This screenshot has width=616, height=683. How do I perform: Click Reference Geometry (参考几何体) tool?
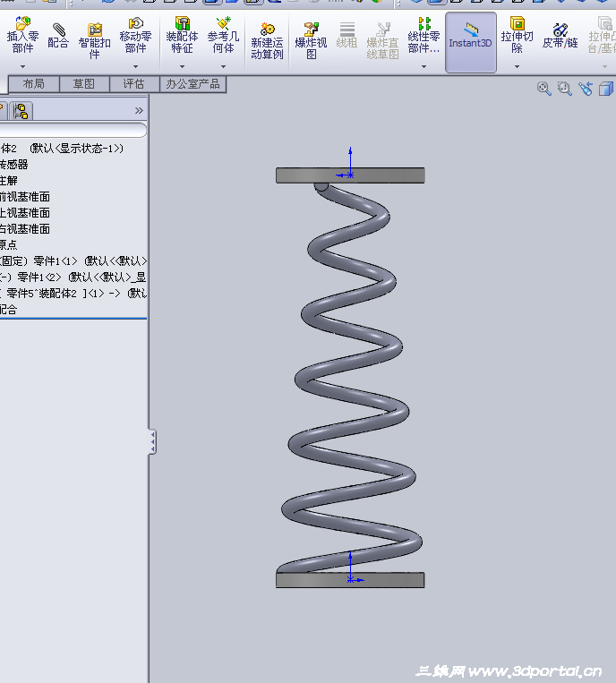tap(223, 35)
